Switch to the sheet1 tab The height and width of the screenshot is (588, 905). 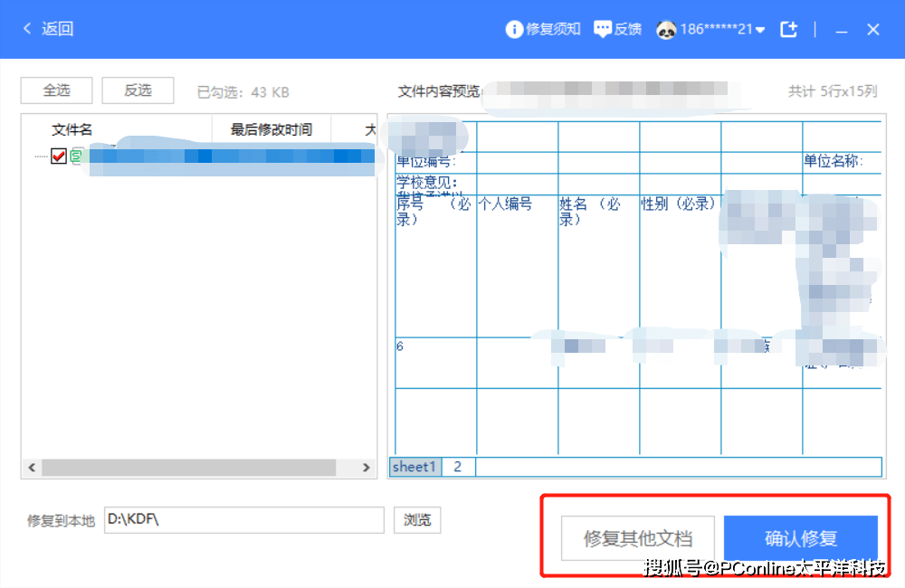tap(414, 467)
